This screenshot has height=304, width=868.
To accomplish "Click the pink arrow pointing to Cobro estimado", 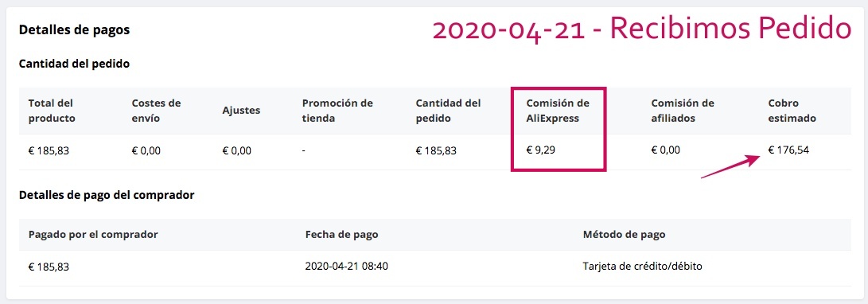I will click(x=730, y=166).
